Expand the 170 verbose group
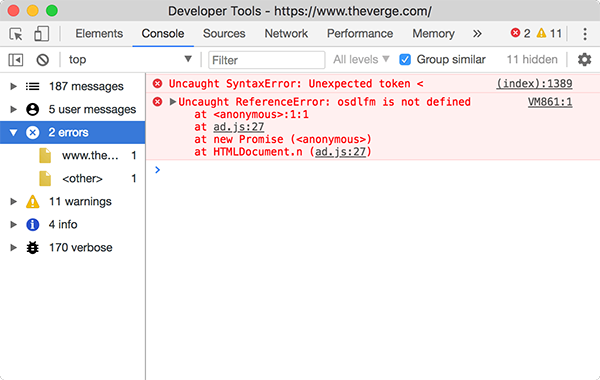Image resolution: width=600 pixels, height=380 pixels. coord(13,247)
